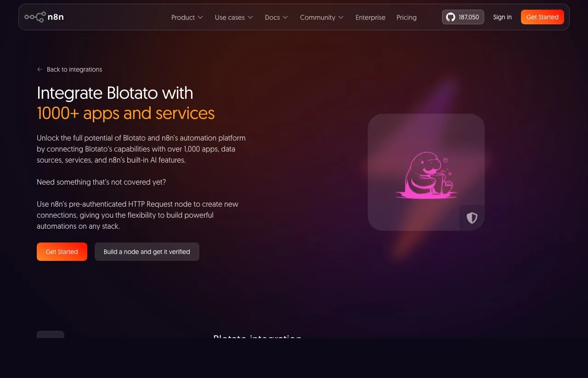Screen dimensions: 588x378
Task: Expand the Use cases menu
Action: pyautogui.click(x=234, y=17)
